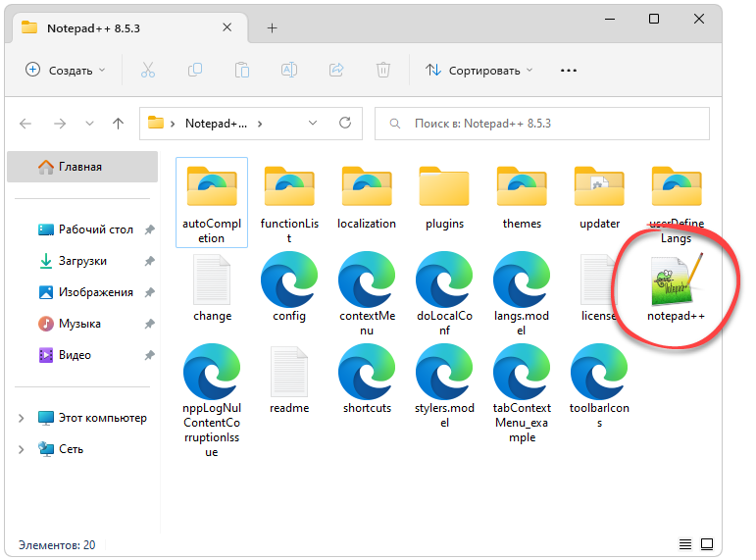Select the readme text file
This screenshot has width=756, height=560.
[x=289, y=378]
